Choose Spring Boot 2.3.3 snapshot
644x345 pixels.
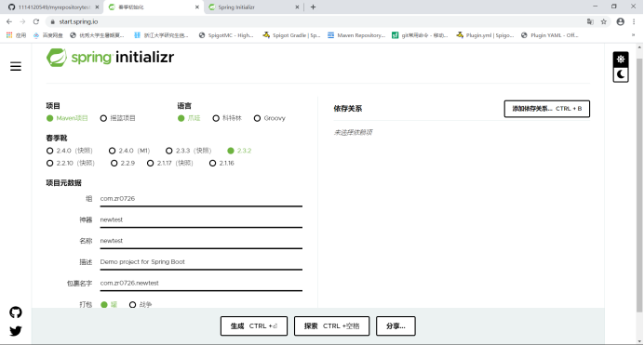coord(189,151)
